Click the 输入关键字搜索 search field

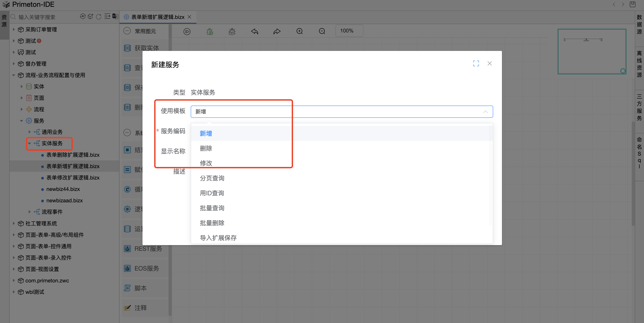click(x=45, y=17)
